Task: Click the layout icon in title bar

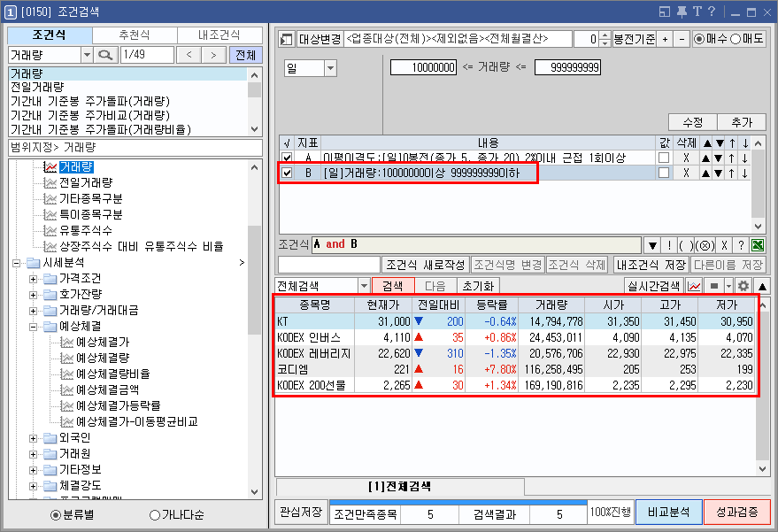Action: [665, 12]
